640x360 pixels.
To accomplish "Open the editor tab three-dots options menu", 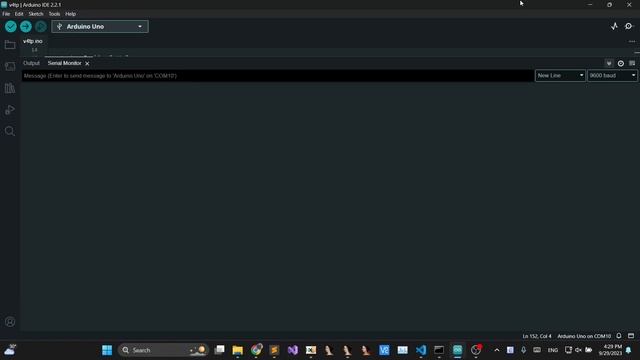I will pyautogui.click(x=632, y=41).
